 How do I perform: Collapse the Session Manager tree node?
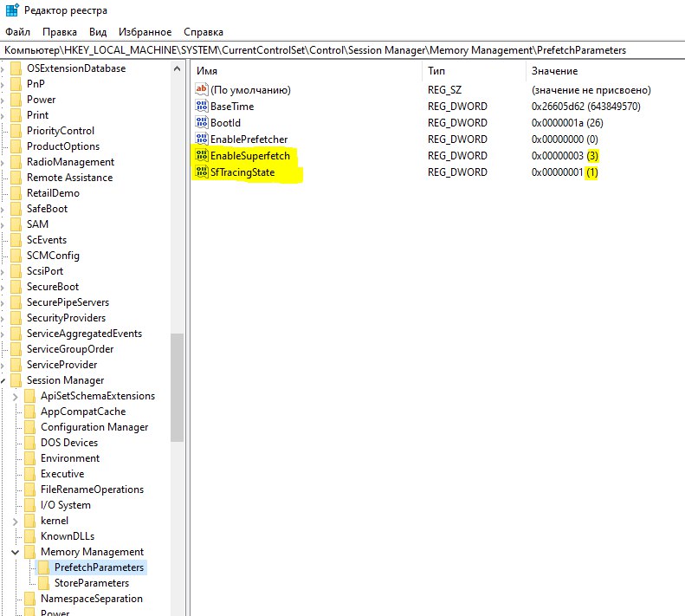pos(3,381)
